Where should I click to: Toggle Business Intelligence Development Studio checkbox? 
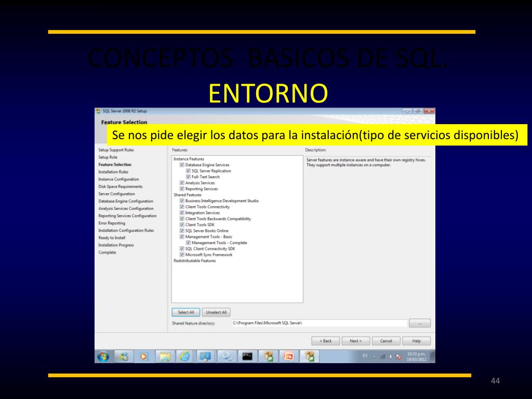(x=182, y=201)
